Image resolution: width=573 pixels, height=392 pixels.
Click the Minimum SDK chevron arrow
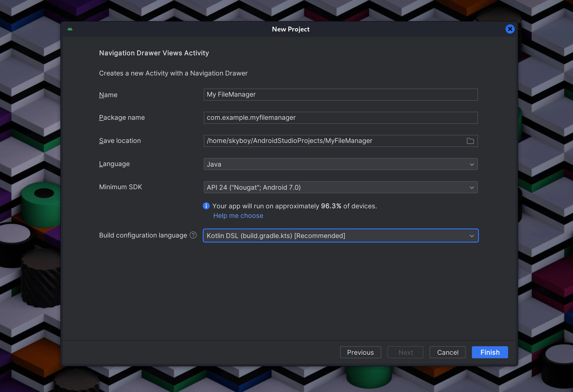coord(472,187)
